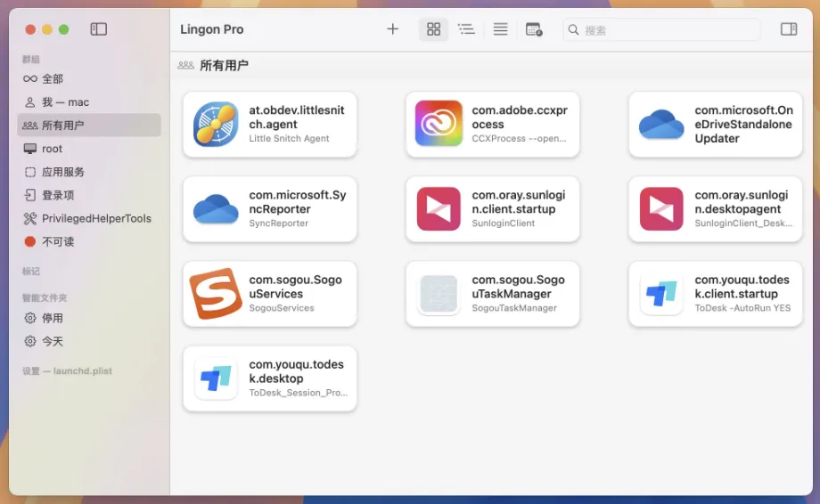Click the Adobe Creative Cloud icon

point(439,123)
